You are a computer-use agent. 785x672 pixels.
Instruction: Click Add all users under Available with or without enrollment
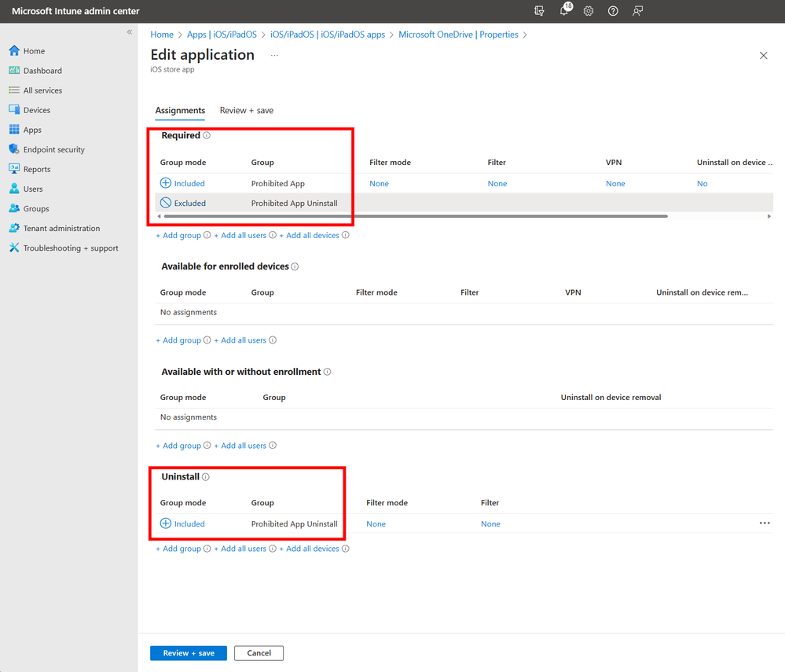pyautogui.click(x=240, y=446)
